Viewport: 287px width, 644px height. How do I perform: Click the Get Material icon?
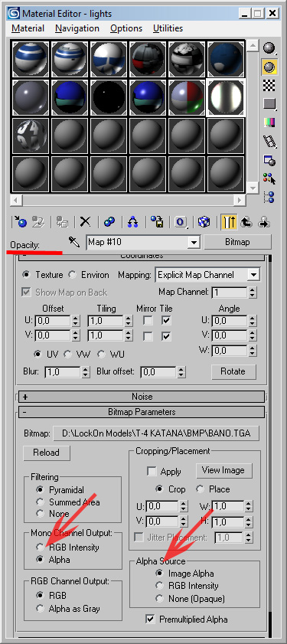(20, 222)
